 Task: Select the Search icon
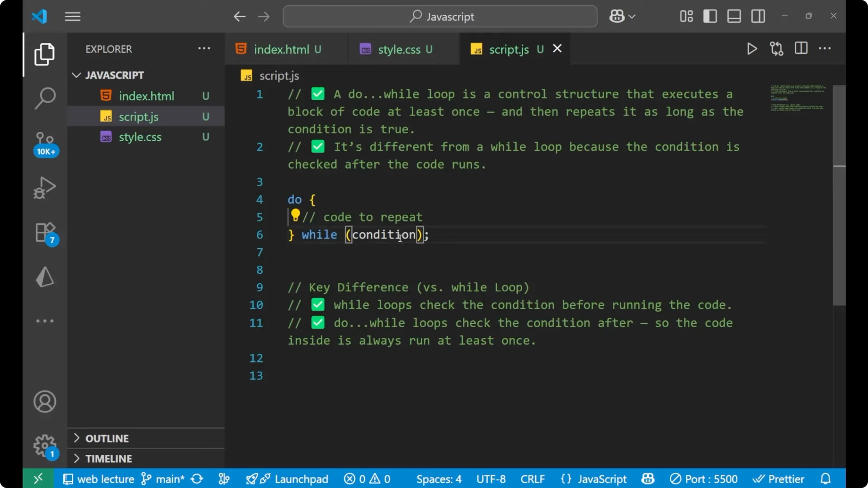44,98
